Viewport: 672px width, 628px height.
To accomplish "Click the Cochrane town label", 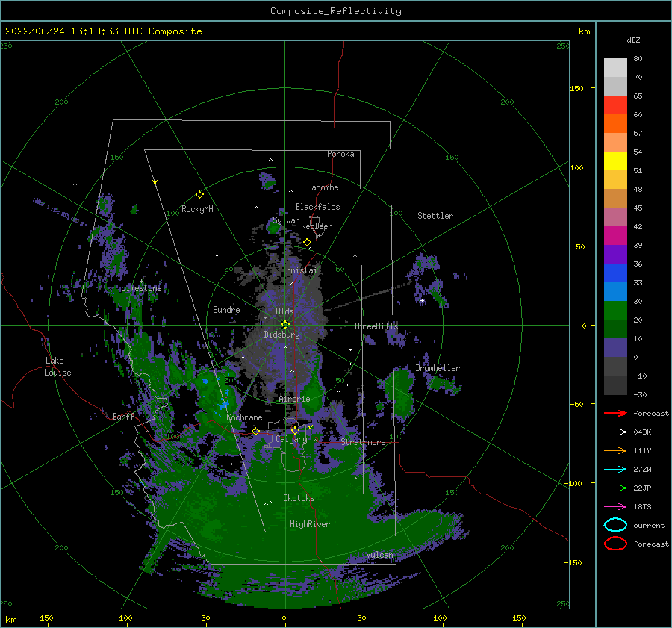I will [x=244, y=417].
